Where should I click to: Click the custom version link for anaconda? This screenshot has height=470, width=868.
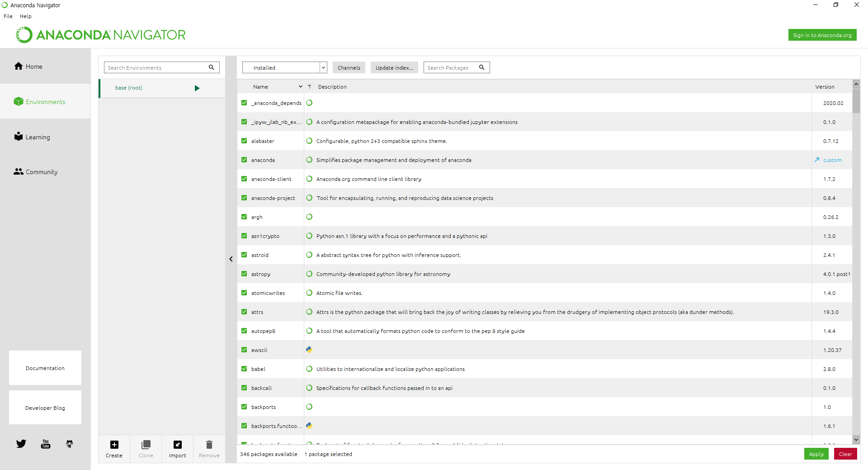click(832, 160)
